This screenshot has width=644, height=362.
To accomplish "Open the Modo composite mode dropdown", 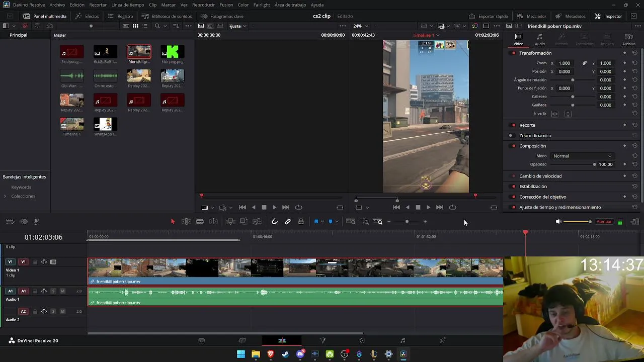I will 583,156.
